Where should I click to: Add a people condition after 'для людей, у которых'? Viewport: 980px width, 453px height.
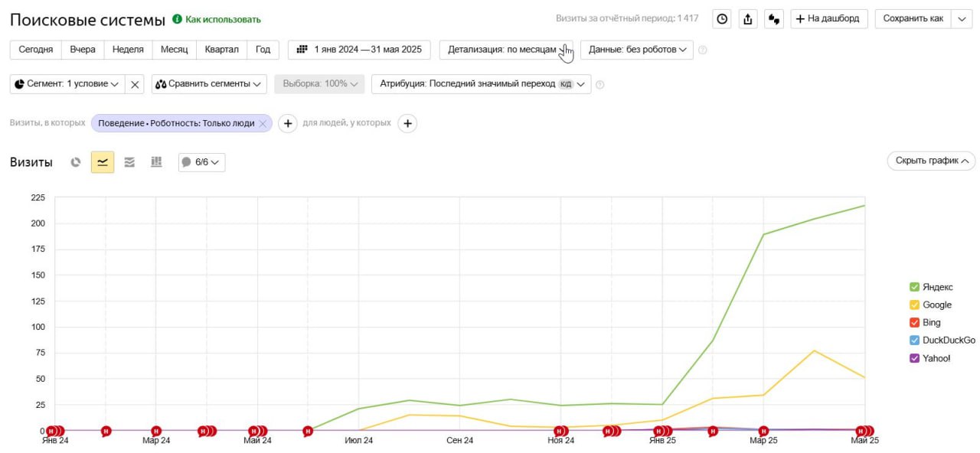(407, 122)
